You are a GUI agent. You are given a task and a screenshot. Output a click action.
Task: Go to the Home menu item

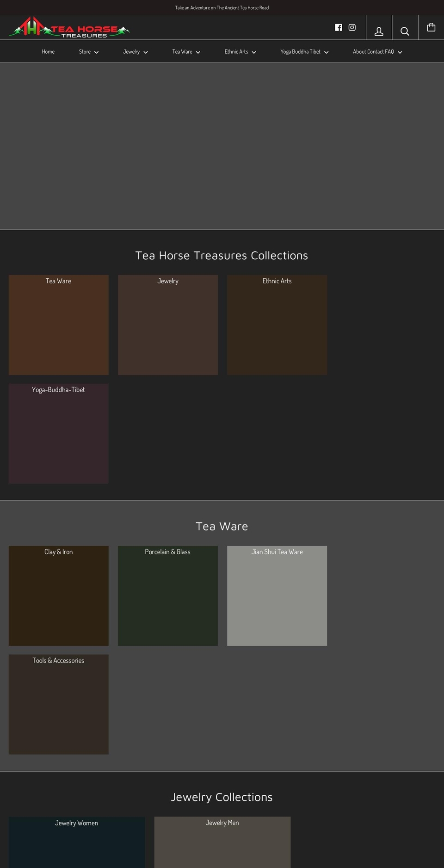48,52
